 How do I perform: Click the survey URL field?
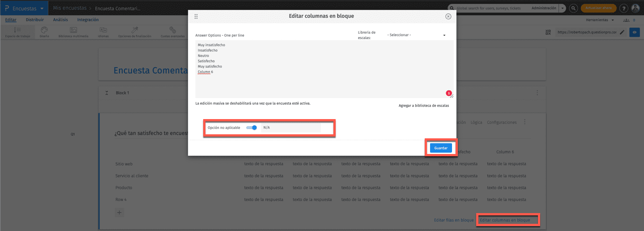point(586,32)
